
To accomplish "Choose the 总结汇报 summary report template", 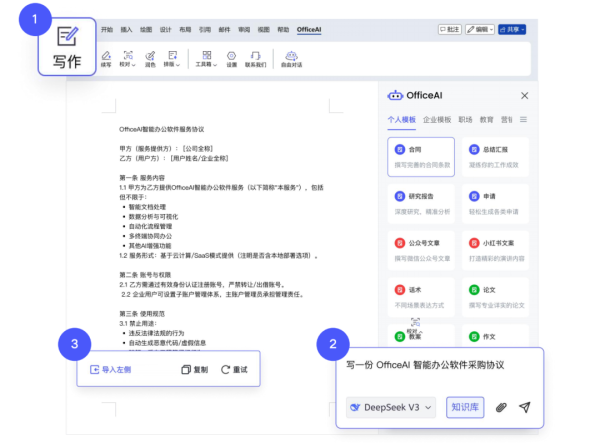I will tap(495, 157).
